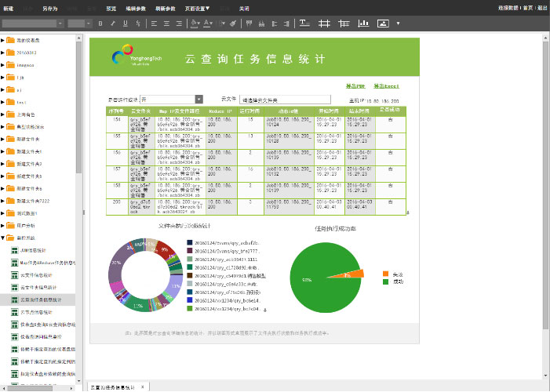Click the 云文件 input field
This screenshot has height=392, width=550.
[x=285, y=100]
